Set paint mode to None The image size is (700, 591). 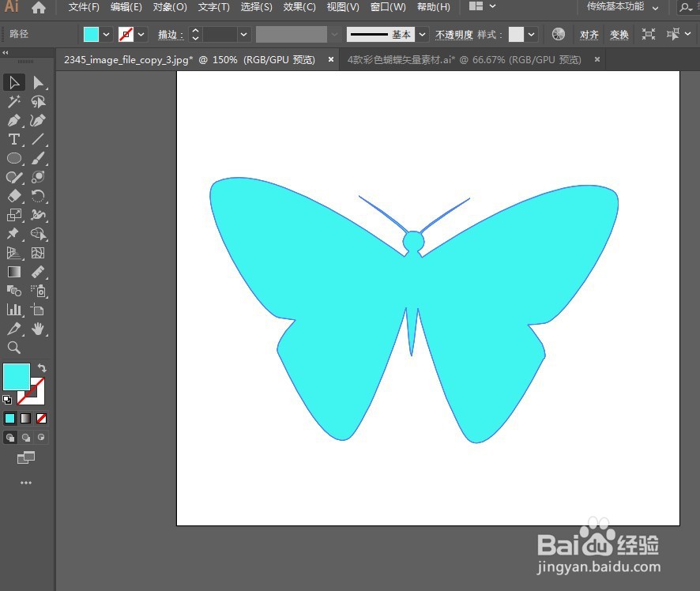point(42,418)
